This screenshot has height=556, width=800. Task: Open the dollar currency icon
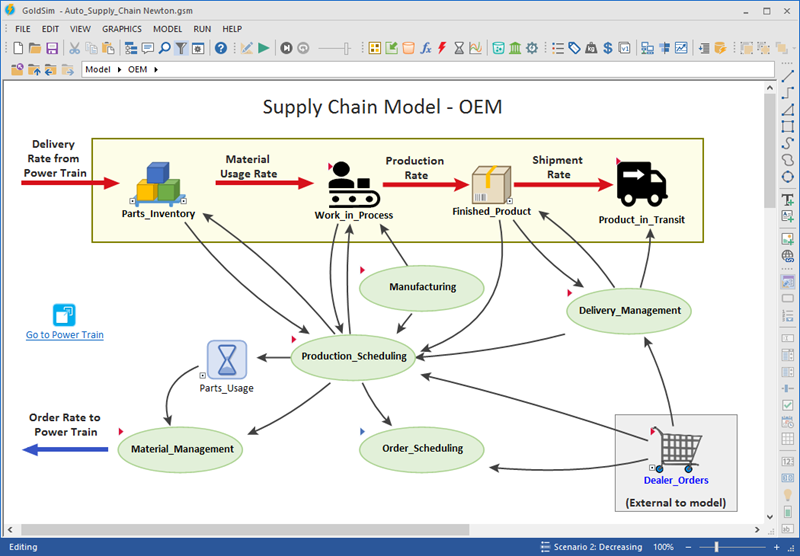point(608,48)
